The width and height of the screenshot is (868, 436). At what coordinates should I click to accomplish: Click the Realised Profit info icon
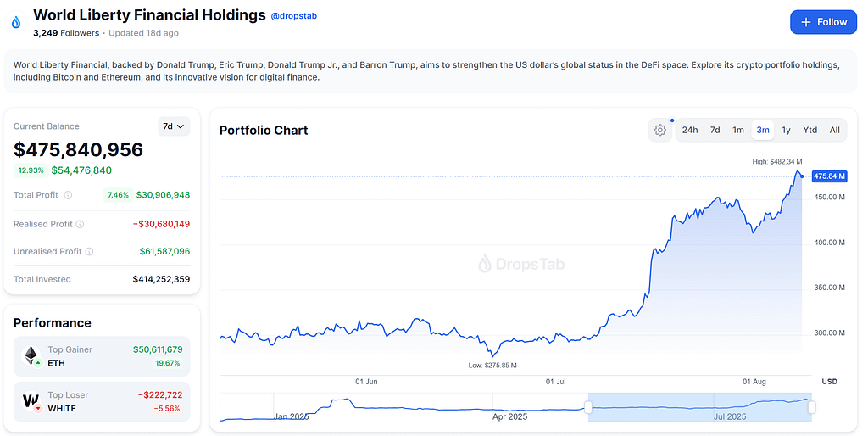tap(81, 224)
